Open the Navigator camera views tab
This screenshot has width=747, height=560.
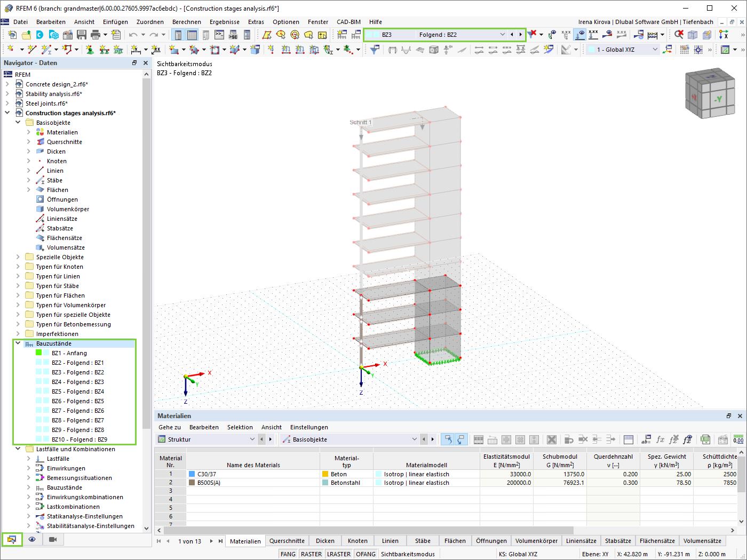pos(53,539)
